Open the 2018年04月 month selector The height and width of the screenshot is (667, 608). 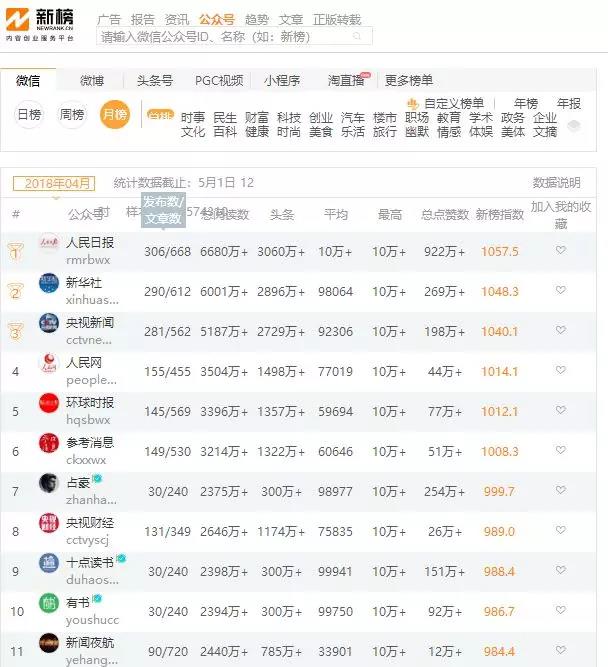pyautogui.click(x=54, y=183)
